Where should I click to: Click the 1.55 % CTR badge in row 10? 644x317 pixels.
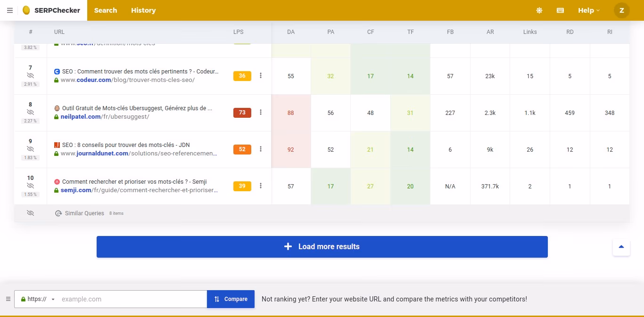click(x=31, y=194)
